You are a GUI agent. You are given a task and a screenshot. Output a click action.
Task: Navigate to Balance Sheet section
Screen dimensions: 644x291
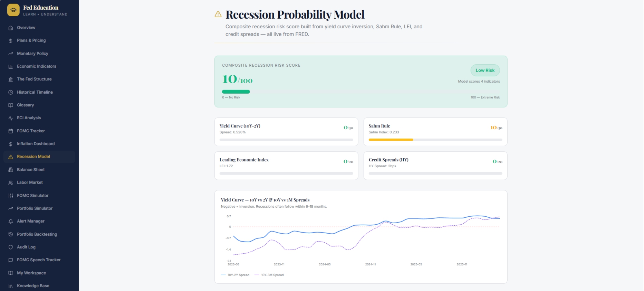(x=39, y=170)
